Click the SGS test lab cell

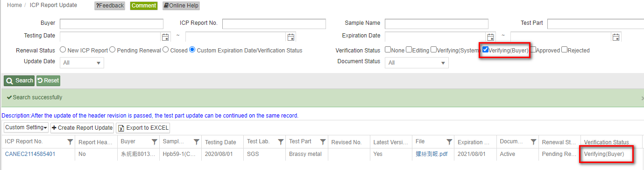click(253, 154)
